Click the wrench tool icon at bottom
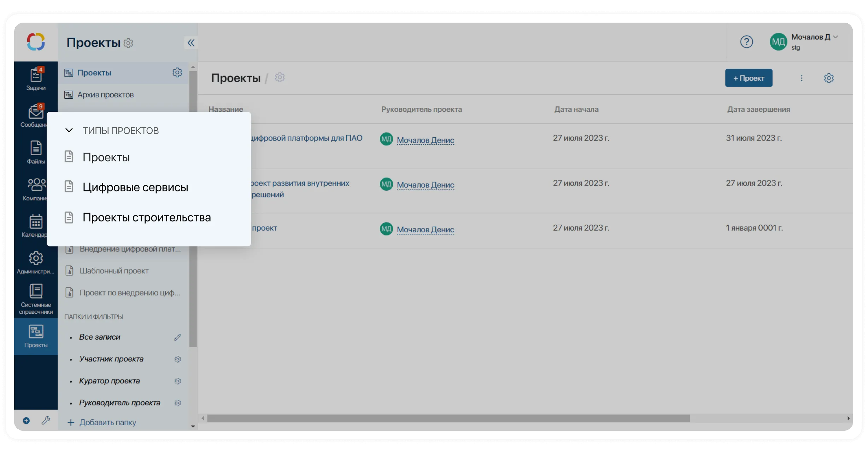Screen dimensions: 868x452 click(x=46, y=420)
